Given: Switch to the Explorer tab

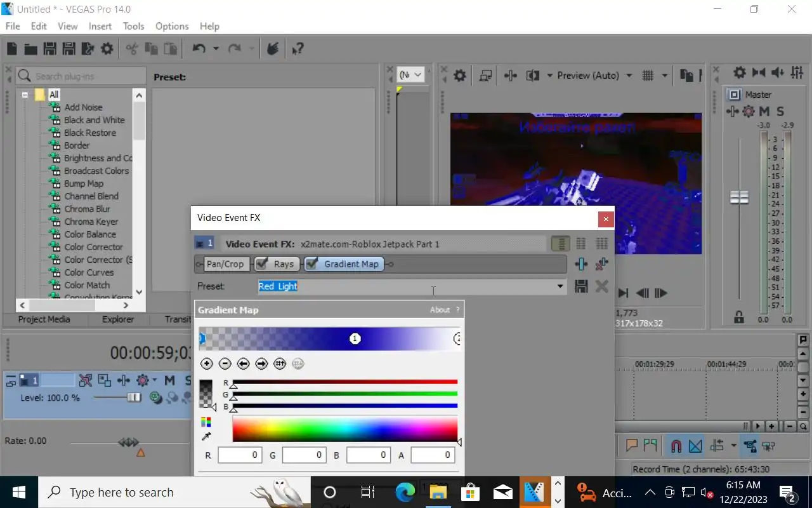Looking at the screenshot, I should (x=118, y=319).
